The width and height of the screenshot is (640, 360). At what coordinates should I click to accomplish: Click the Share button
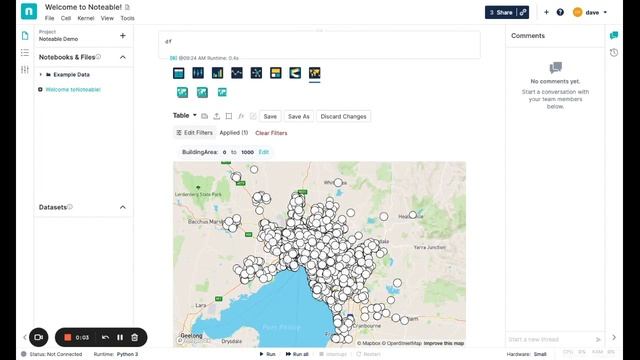(501, 12)
